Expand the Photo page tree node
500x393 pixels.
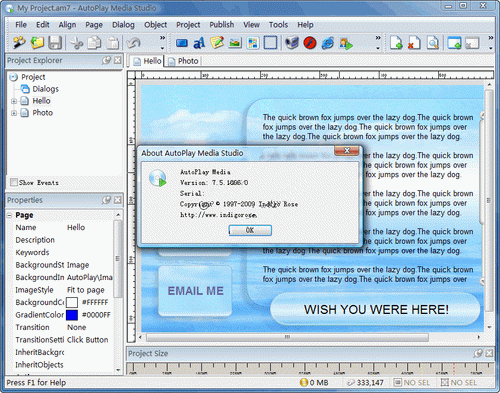14,113
